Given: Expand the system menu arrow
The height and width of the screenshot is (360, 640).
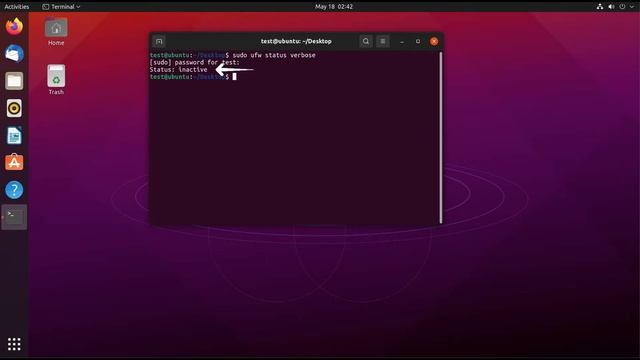Looking at the screenshot, I should pos(632,7).
